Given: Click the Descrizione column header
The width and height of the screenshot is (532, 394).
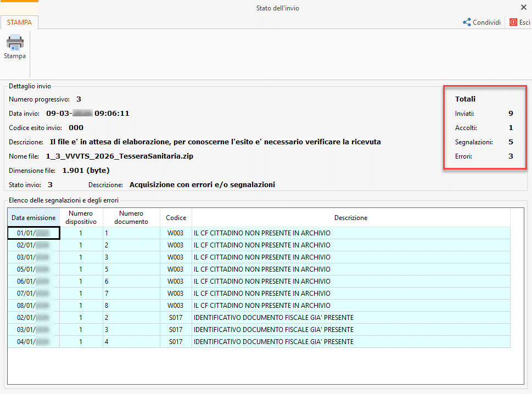Looking at the screenshot, I should point(351,218).
